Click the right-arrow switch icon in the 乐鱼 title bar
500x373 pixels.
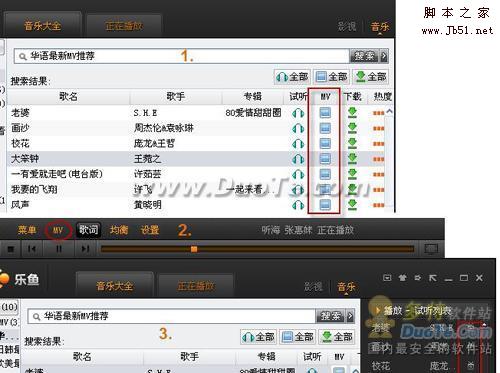[x=418, y=278]
